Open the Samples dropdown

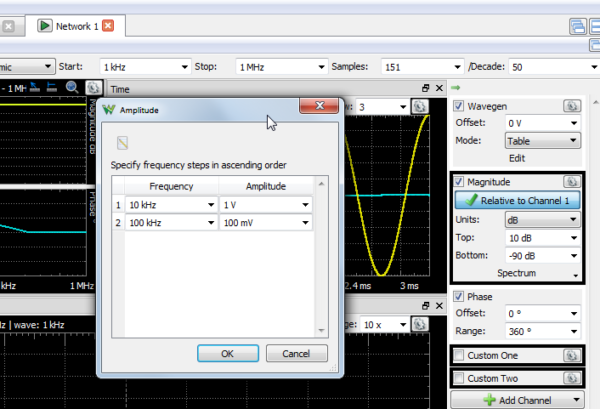[457, 67]
